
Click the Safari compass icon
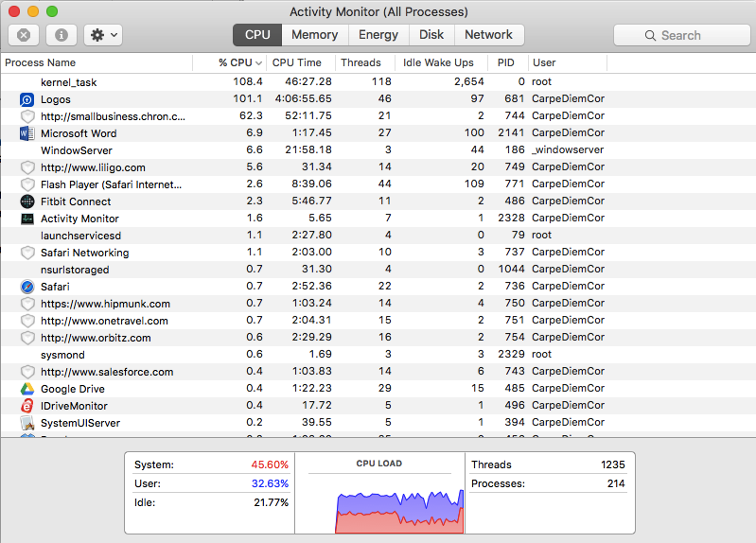pos(27,287)
